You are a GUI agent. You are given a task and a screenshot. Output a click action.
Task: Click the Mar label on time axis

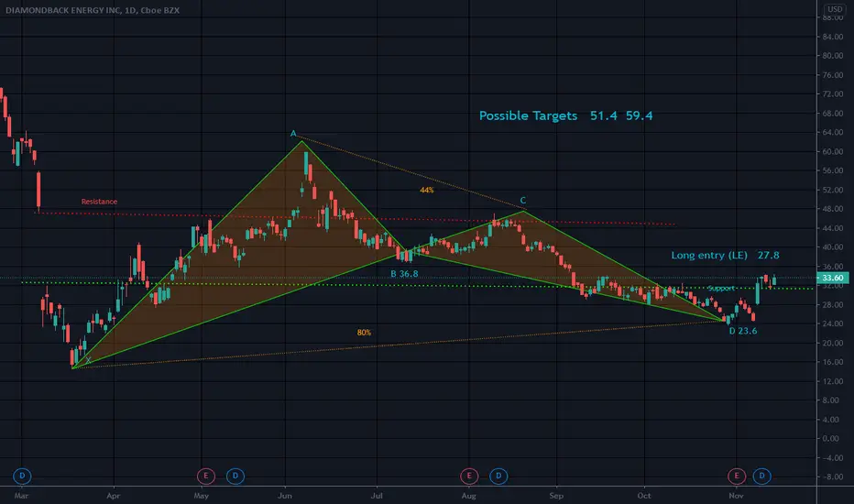tap(21, 495)
